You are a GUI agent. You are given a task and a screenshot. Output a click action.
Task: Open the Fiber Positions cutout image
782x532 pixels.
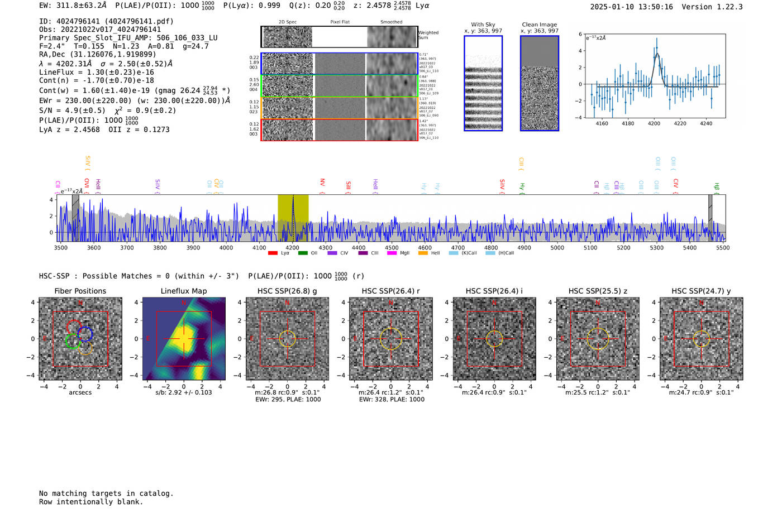[x=80, y=339]
